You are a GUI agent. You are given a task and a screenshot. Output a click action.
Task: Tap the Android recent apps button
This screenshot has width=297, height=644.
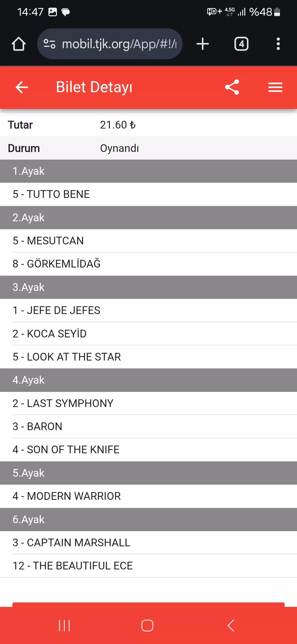click(64, 626)
